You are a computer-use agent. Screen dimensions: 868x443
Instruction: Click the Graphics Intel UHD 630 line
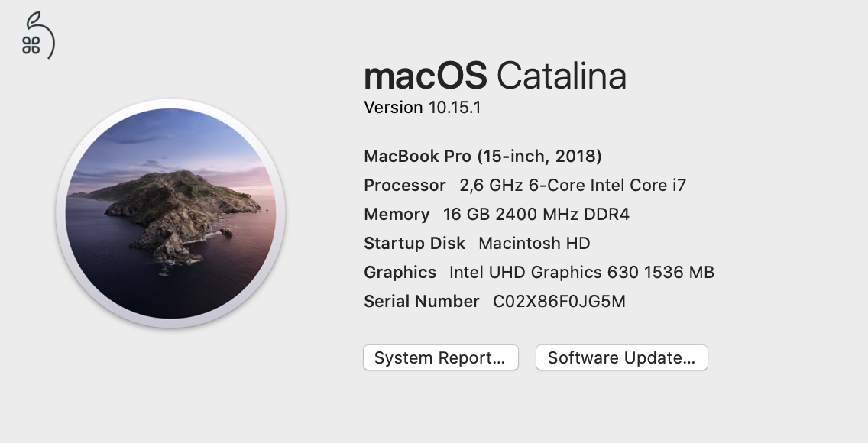click(539, 272)
